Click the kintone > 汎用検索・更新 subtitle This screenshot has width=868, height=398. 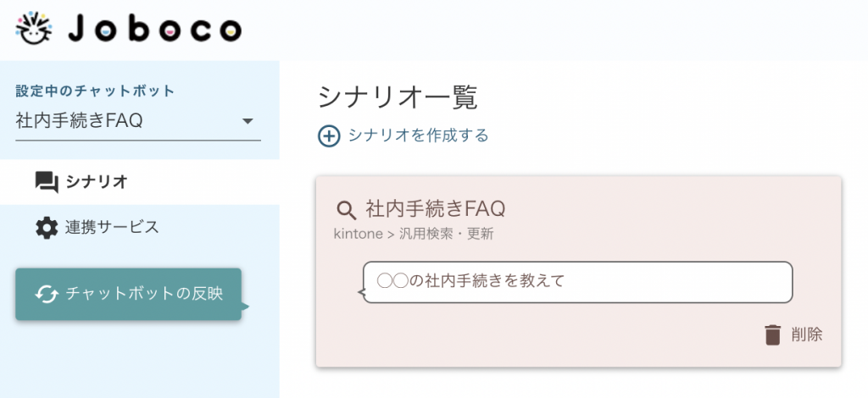coord(414,235)
